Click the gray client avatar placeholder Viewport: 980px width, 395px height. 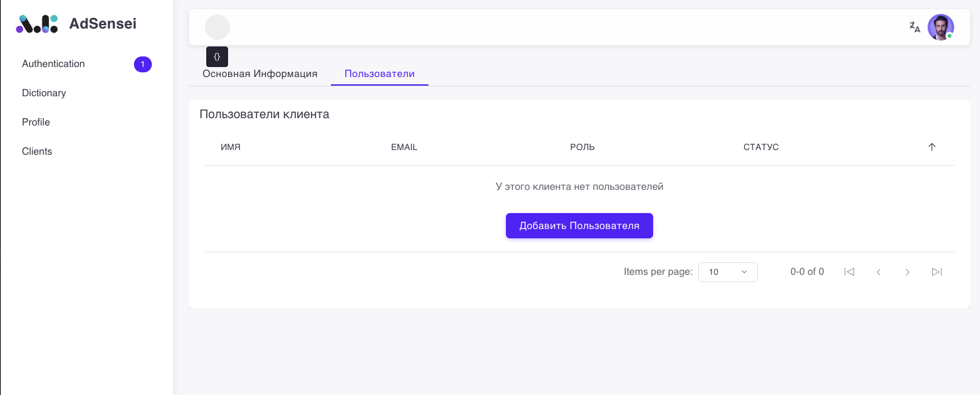[217, 27]
